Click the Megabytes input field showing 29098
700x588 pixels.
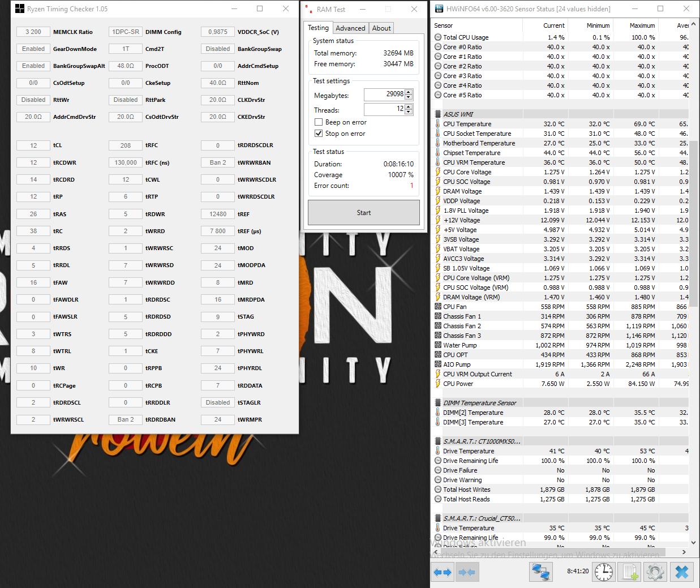pyautogui.click(x=385, y=95)
